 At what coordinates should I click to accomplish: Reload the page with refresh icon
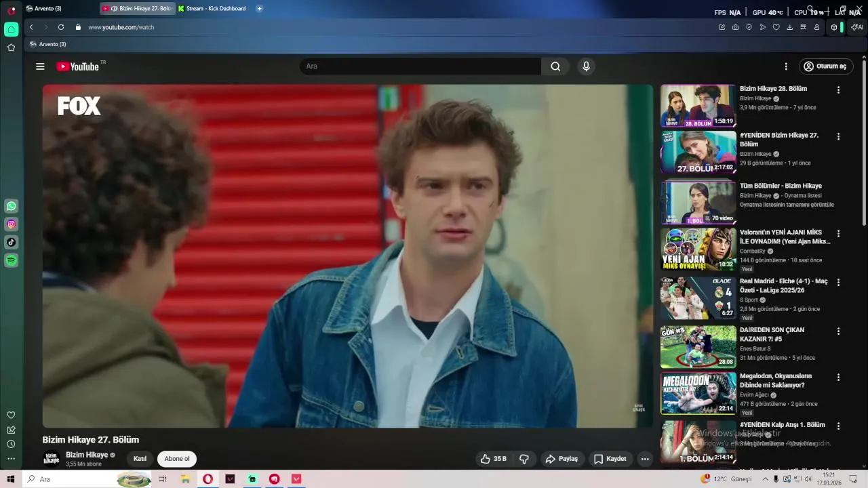(61, 27)
